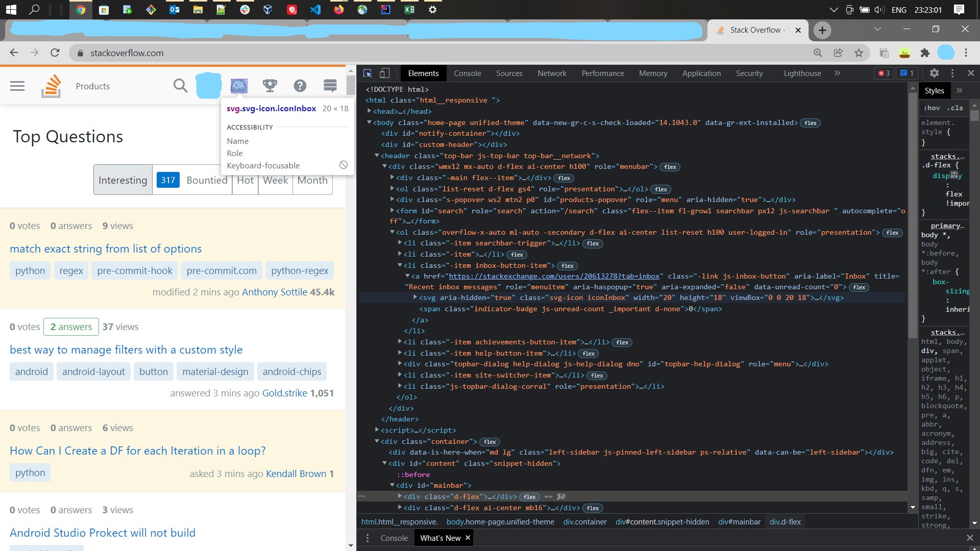Open the Stack Overflow hamburger menu
Screen dimensions: 980x551
(x=17, y=86)
